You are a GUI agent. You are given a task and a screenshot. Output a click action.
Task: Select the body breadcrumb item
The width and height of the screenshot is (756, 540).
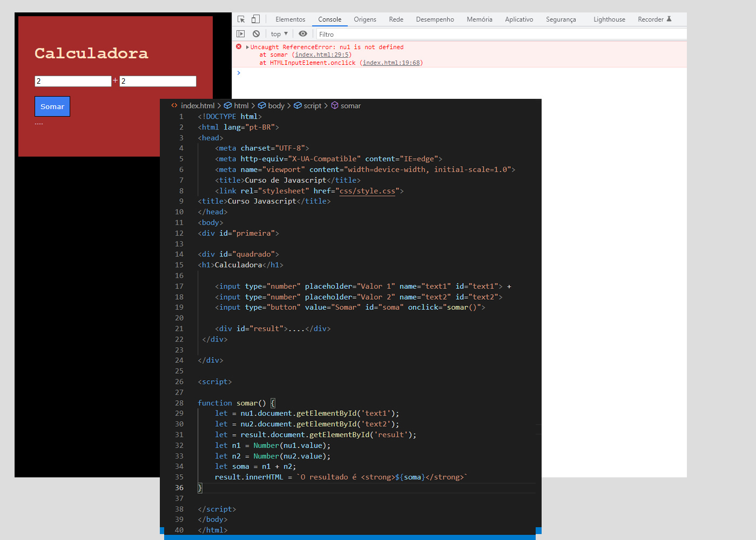tap(271, 106)
